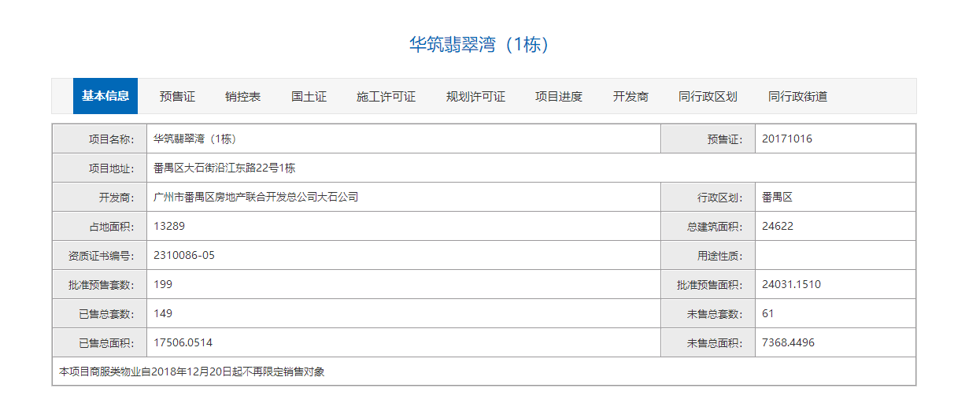The width and height of the screenshot is (980, 414).
Task: Click the 已售总面积 label cell
Action: coord(100,342)
